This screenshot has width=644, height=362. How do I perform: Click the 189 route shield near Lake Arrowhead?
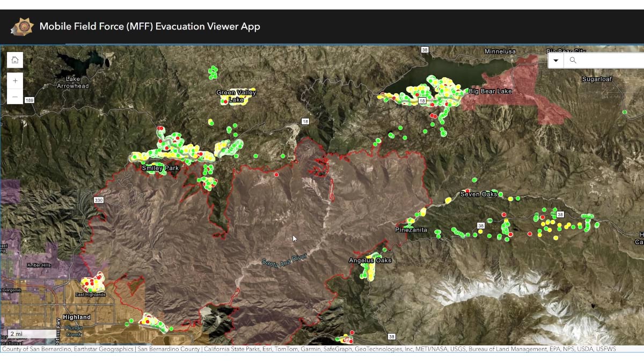30,99
